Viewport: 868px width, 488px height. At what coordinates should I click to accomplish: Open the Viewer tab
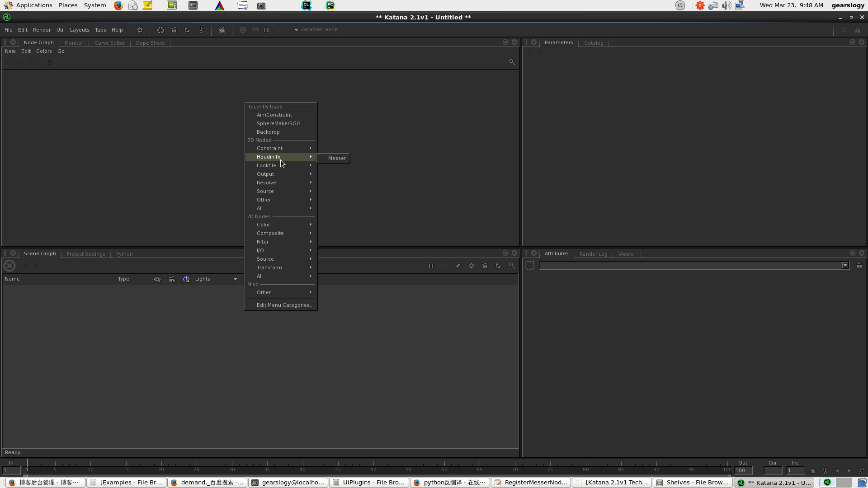pyautogui.click(x=627, y=254)
